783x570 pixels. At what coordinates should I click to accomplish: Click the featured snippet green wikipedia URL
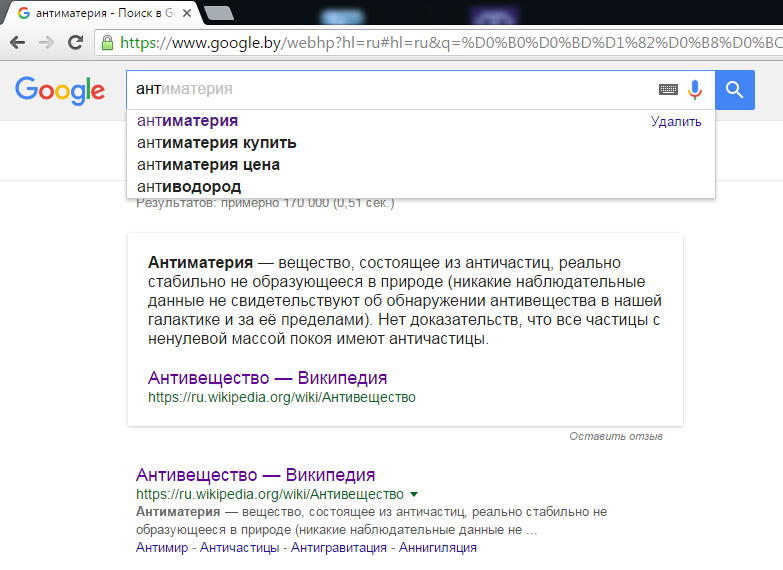pos(282,397)
